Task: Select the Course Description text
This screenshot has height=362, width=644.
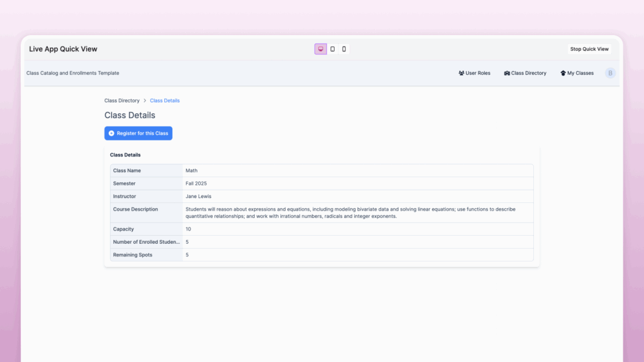Action: point(350,212)
